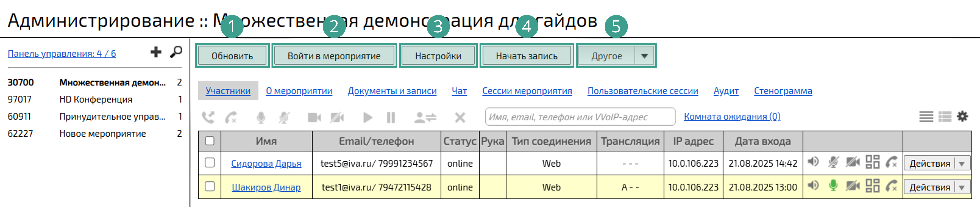Open Действия dropdown for Сидорова Дарья
Screen dimensions: 980x207
click(x=961, y=164)
